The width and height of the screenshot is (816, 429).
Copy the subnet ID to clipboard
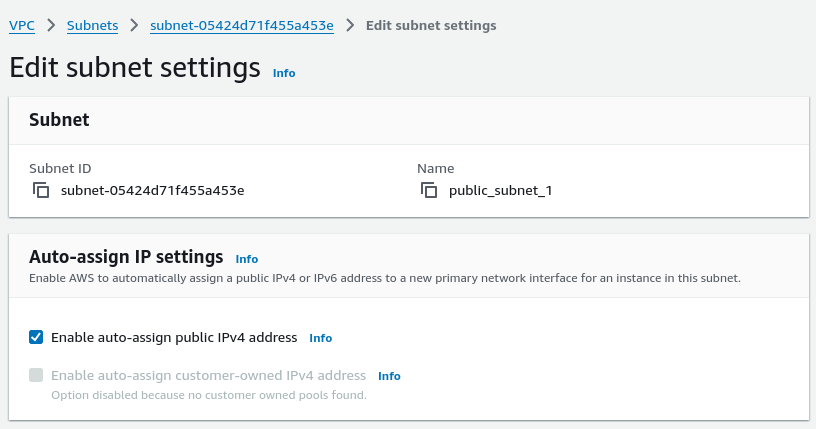tap(41, 190)
